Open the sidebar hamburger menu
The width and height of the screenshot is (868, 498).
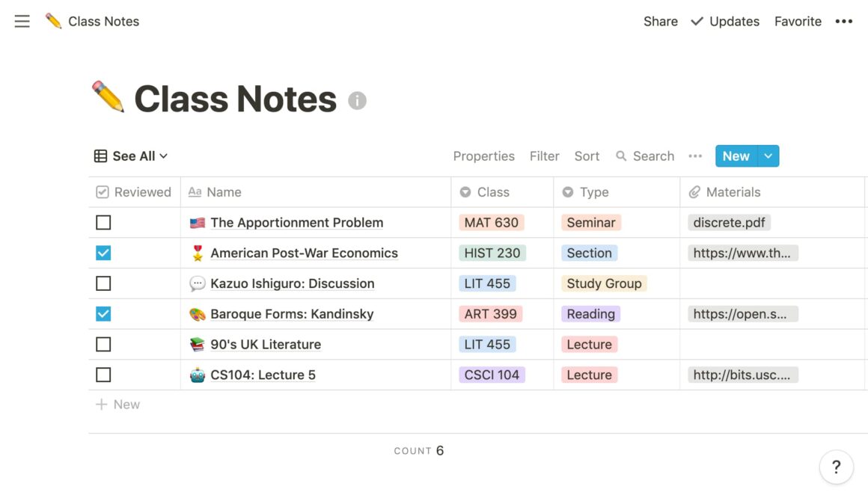(x=22, y=21)
